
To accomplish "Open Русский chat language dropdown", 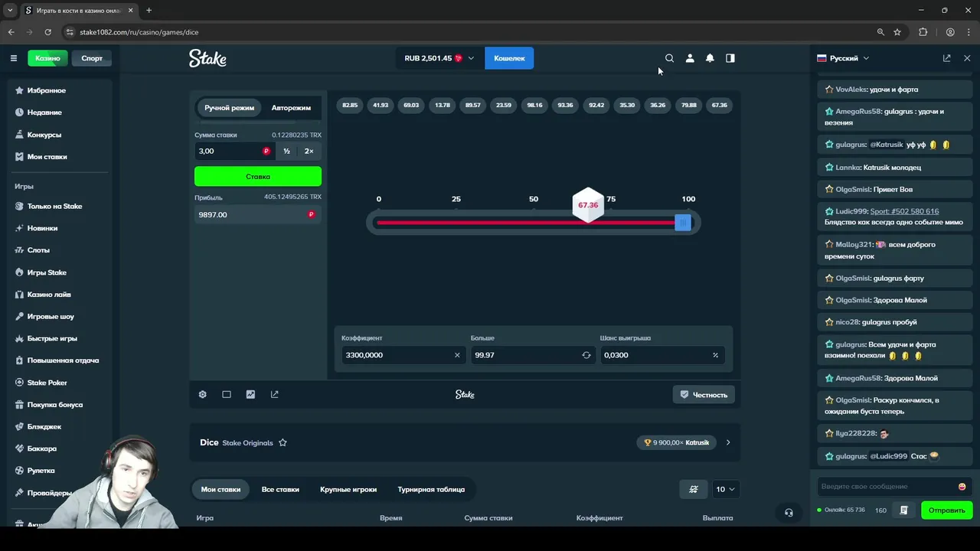I will pyautogui.click(x=843, y=58).
